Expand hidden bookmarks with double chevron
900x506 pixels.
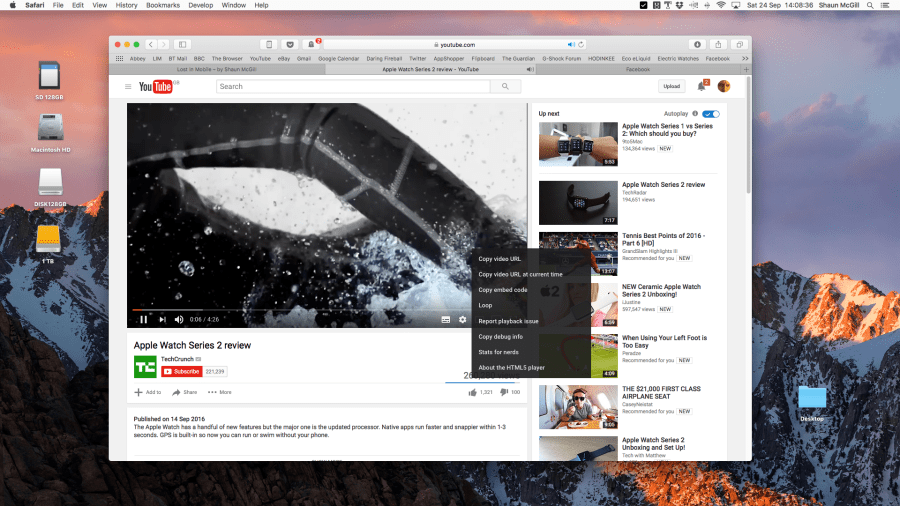click(x=745, y=59)
